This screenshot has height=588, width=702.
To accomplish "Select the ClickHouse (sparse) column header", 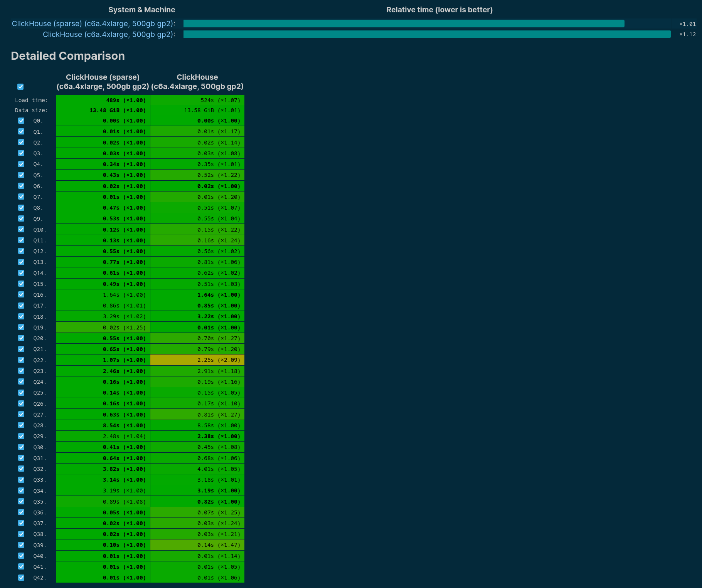I will [103, 82].
